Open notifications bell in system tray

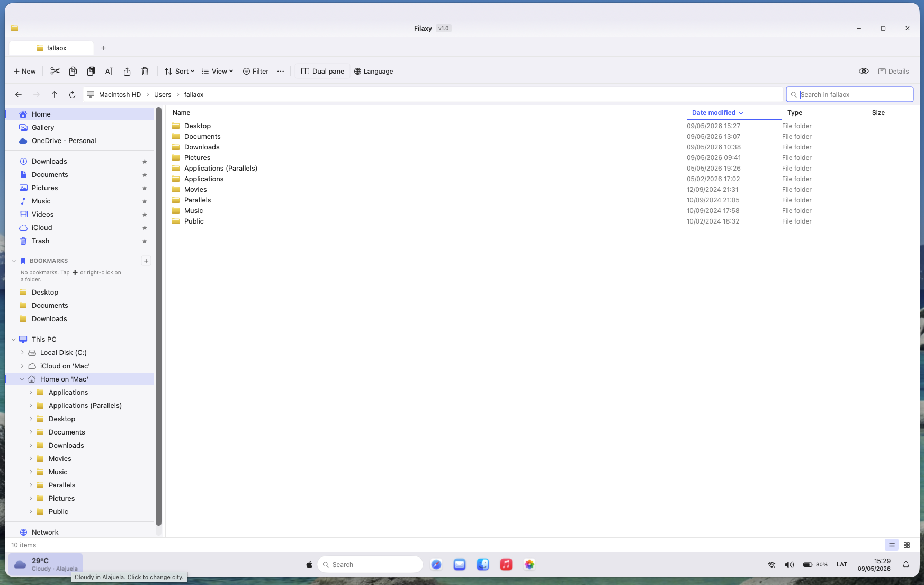(906, 564)
